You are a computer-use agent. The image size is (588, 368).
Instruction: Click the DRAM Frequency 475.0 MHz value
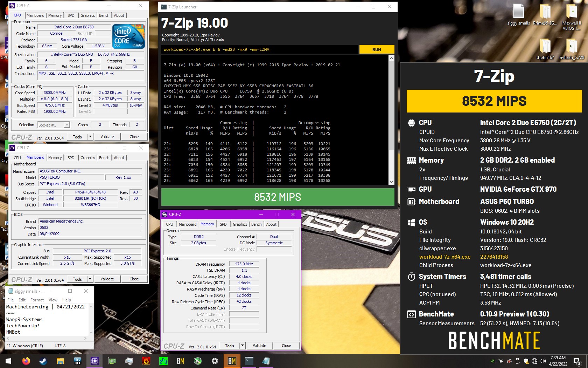pyautogui.click(x=244, y=264)
